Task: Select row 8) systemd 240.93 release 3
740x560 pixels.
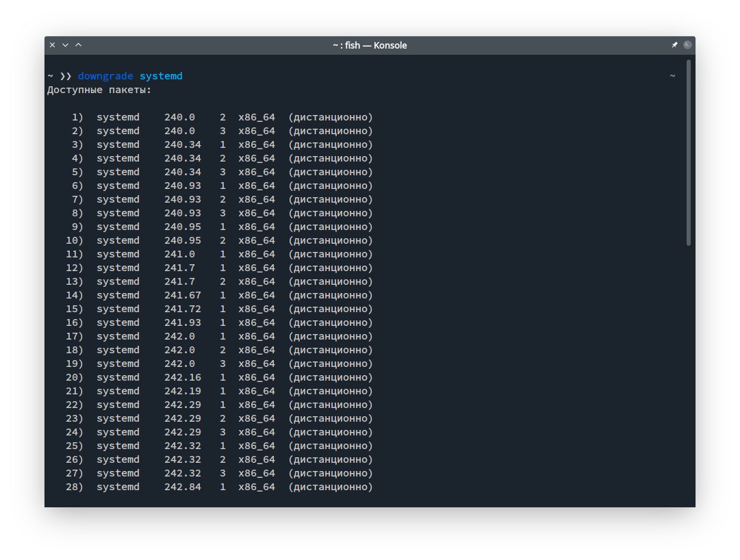Action: (220, 213)
